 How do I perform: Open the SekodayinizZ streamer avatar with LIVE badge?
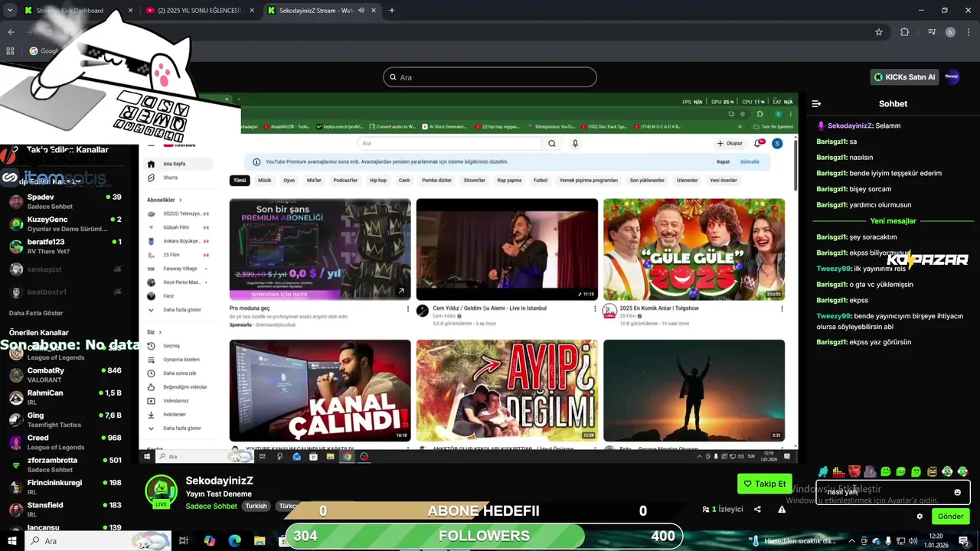(161, 491)
